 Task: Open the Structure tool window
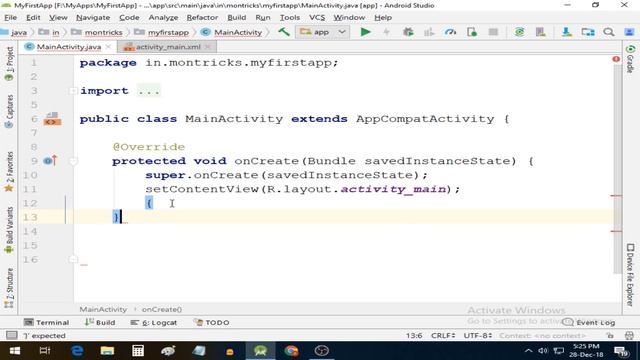pos(9,288)
